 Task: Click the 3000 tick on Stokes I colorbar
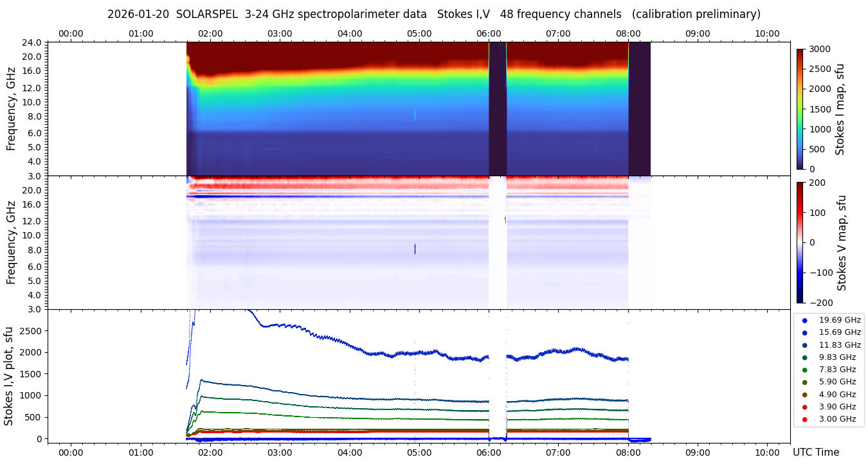pyautogui.click(x=820, y=49)
